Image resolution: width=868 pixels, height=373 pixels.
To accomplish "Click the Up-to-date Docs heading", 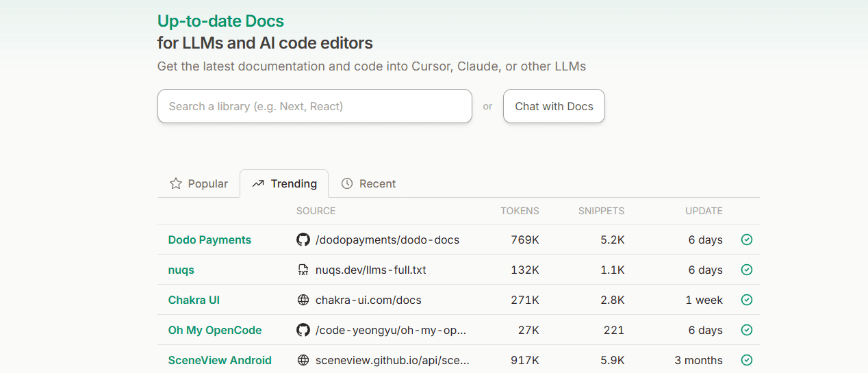I will pos(220,21).
